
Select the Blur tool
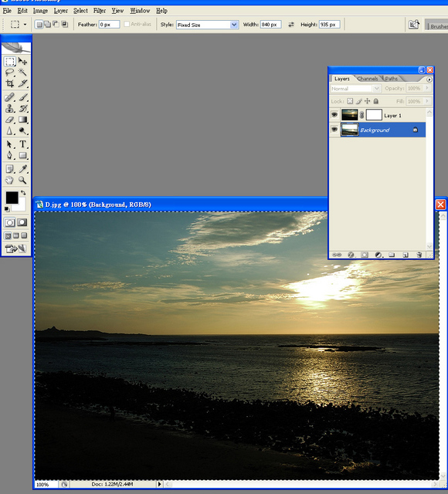click(10, 130)
